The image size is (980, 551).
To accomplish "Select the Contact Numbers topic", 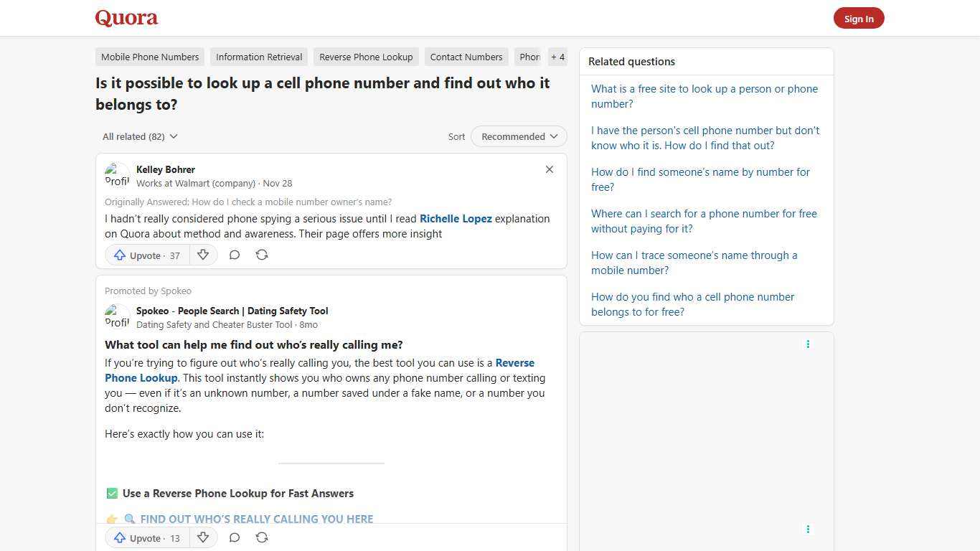I will pos(466,57).
